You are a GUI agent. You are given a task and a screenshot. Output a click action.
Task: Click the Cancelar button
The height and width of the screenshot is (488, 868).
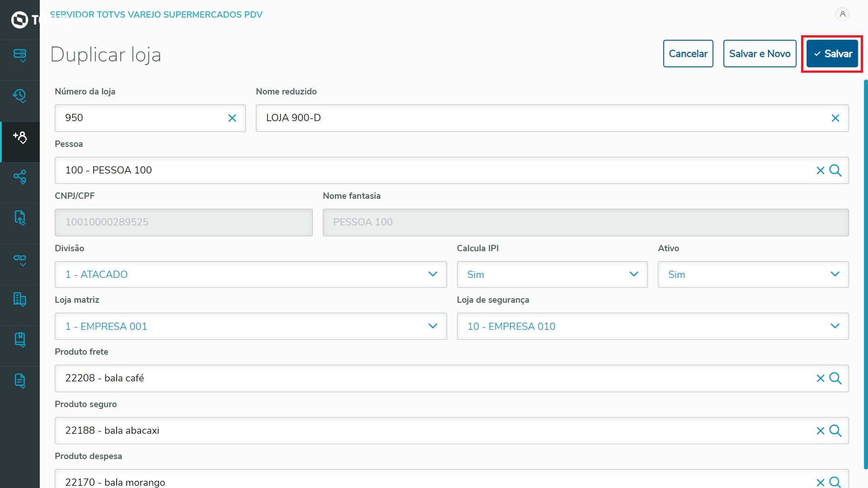pyautogui.click(x=688, y=54)
